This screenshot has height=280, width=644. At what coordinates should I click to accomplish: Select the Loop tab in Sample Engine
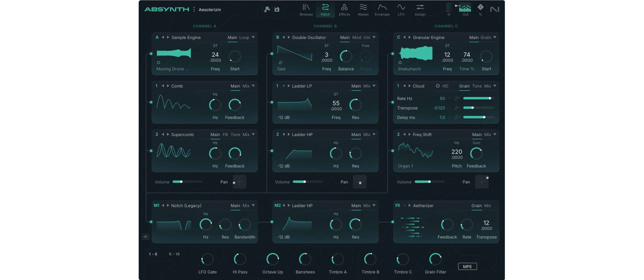244,37
